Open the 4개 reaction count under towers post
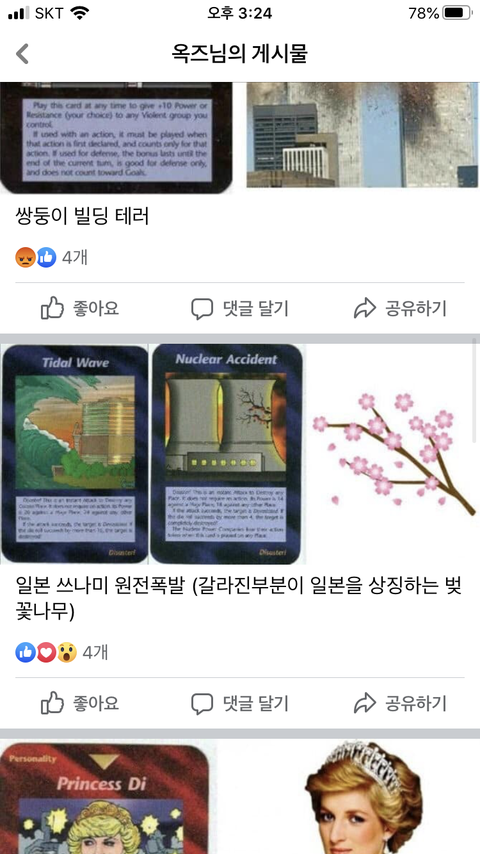 [x=75, y=257]
